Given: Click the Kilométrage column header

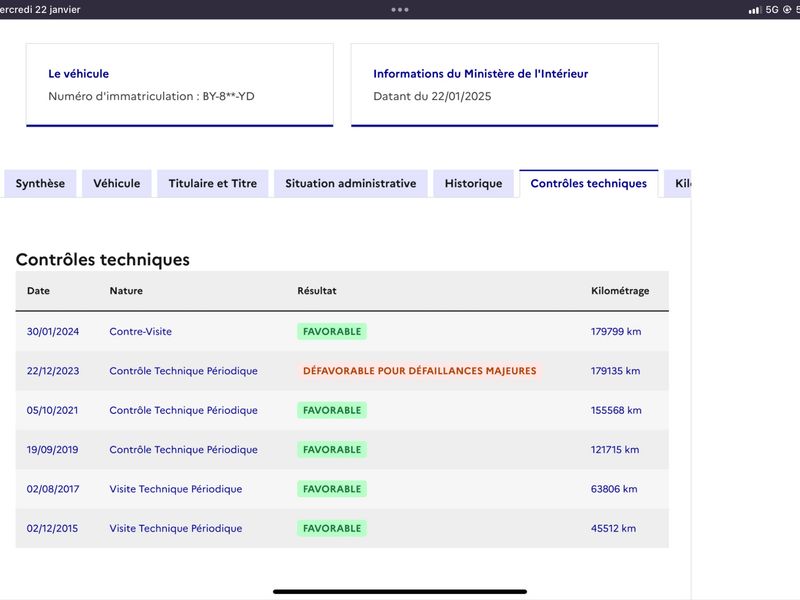Looking at the screenshot, I should pyautogui.click(x=620, y=291).
